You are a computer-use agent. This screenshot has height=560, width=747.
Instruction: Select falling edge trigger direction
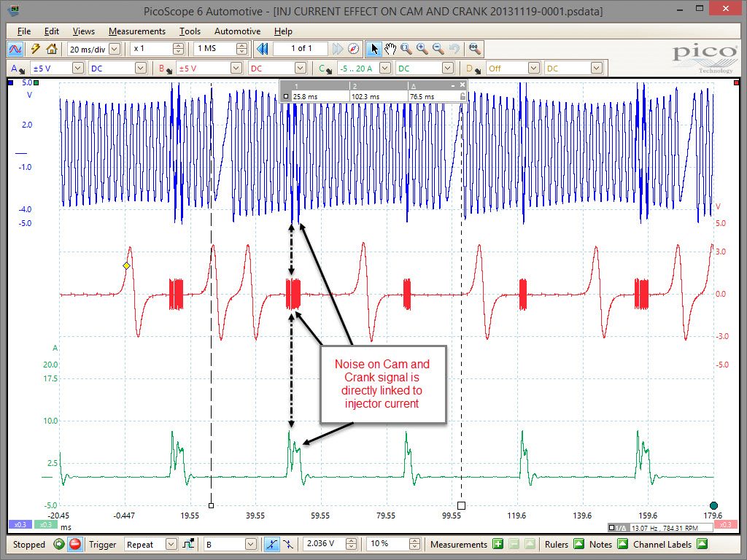pyautogui.click(x=287, y=544)
